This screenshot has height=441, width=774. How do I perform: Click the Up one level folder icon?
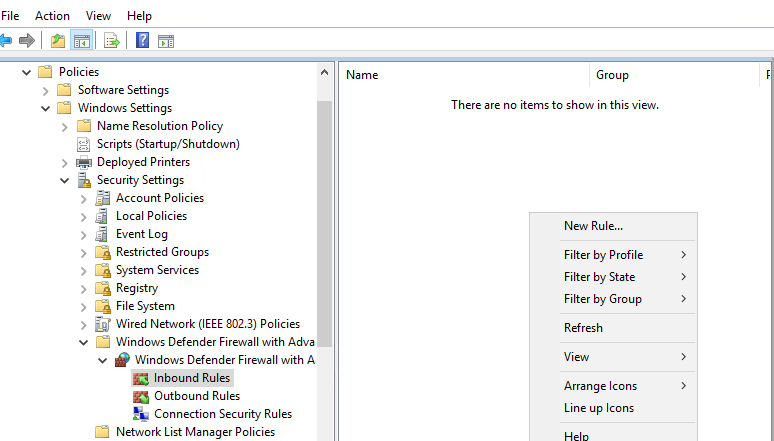[58, 40]
